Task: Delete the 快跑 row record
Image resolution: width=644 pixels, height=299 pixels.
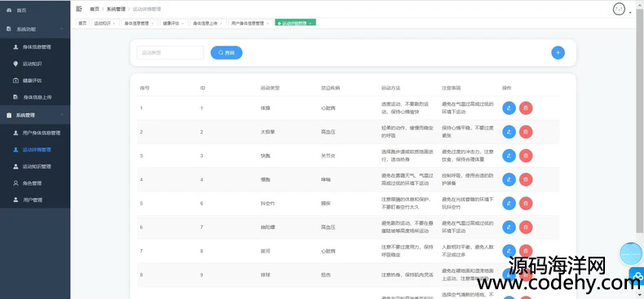Action: [526, 156]
